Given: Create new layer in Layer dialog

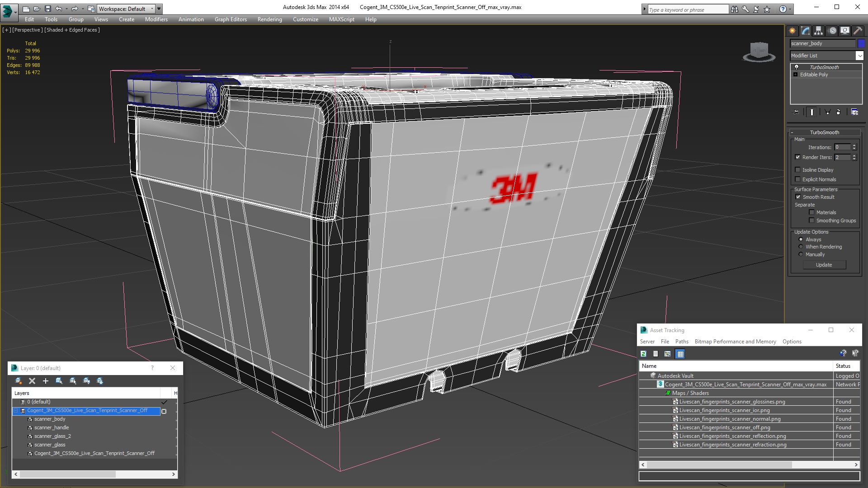Looking at the screenshot, I should tap(19, 381).
